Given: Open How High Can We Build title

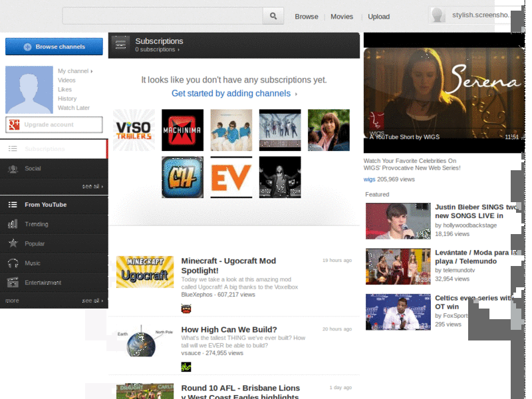Looking at the screenshot, I should [229, 329].
